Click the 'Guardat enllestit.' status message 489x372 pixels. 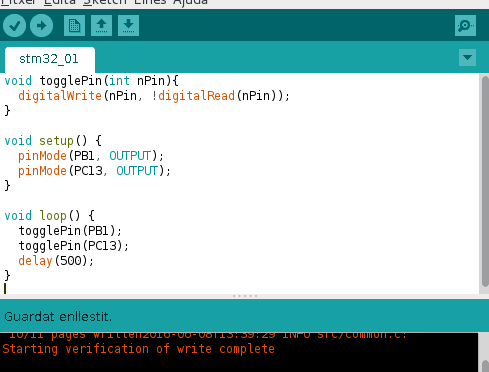click(58, 317)
